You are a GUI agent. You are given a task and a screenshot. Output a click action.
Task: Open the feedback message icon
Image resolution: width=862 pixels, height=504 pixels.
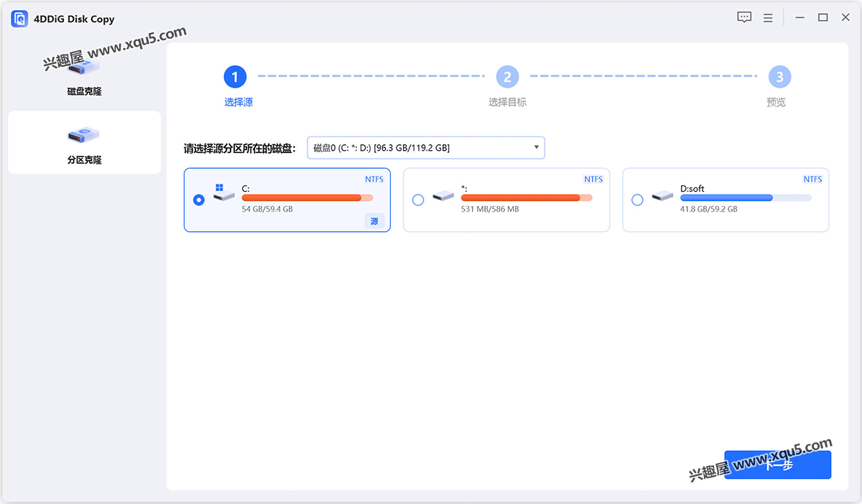(744, 17)
